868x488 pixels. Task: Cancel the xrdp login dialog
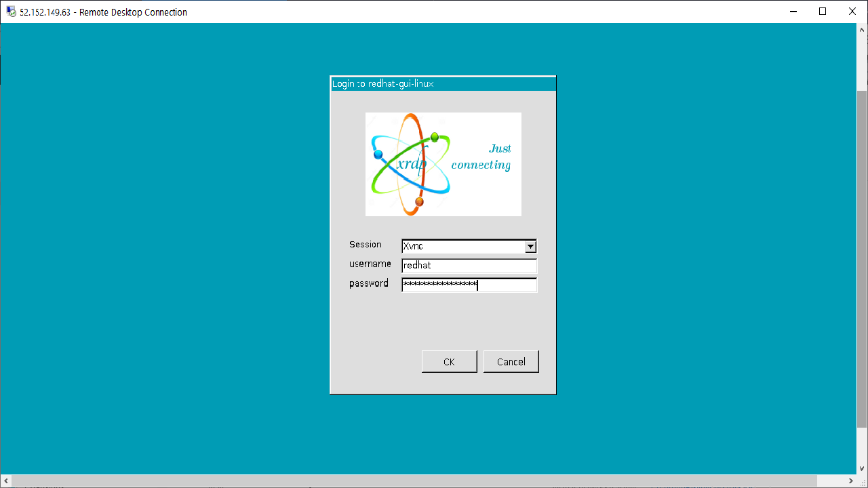(511, 362)
